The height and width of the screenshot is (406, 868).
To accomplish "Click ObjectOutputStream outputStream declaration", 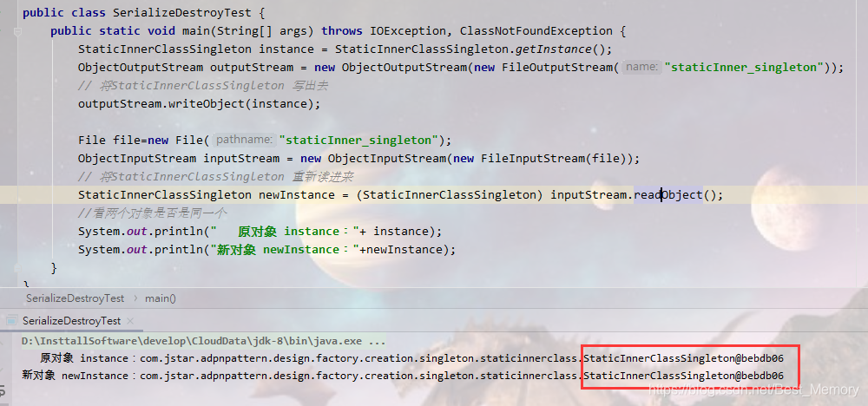I will (186, 68).
